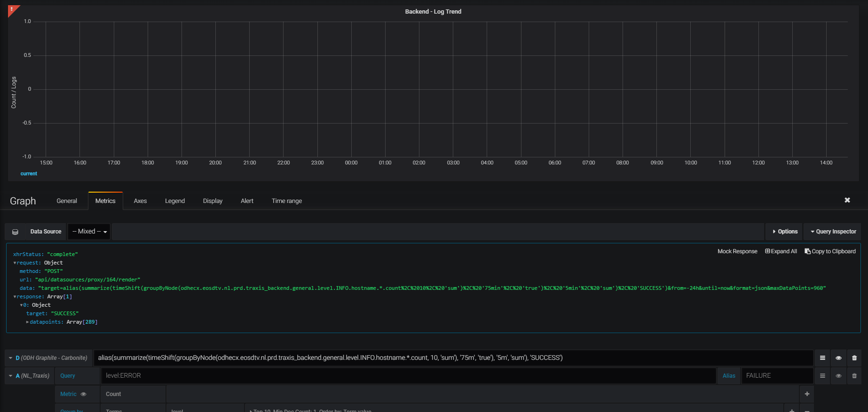Open the Display tab
The height and width of the screenshot is (412, 868).
[213, 201]
